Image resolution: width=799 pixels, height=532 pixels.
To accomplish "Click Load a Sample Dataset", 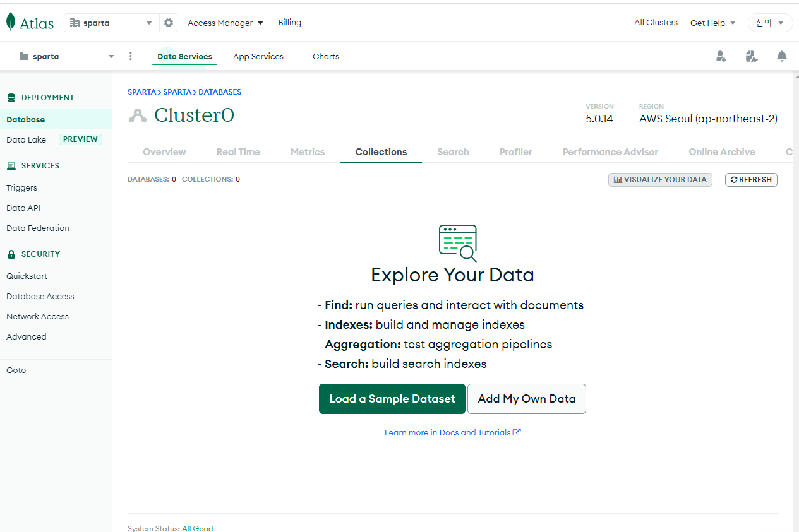I will (x=392, y=399).
